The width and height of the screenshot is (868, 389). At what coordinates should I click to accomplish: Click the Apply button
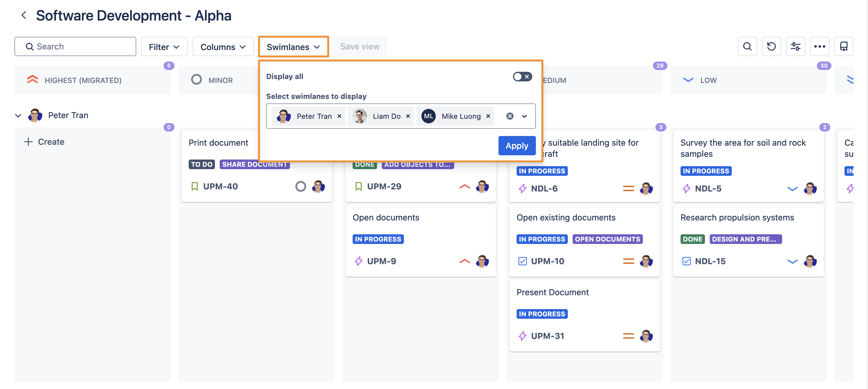point(517,146)
